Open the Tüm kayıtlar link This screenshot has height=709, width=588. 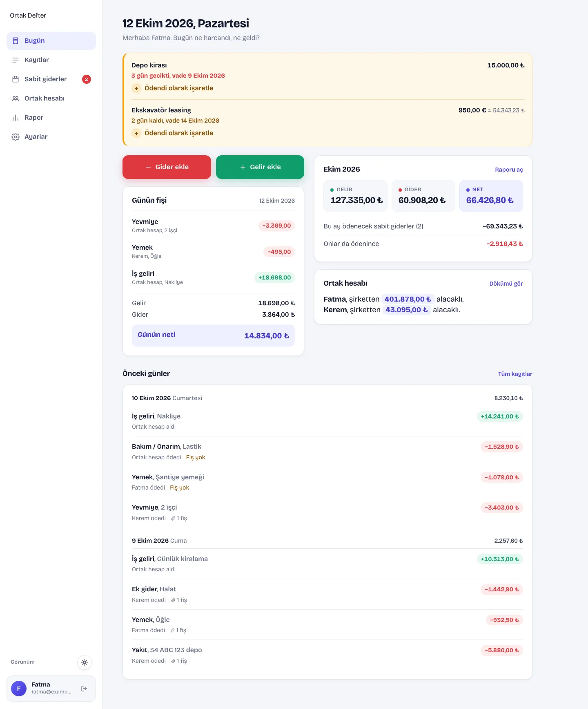515,374
